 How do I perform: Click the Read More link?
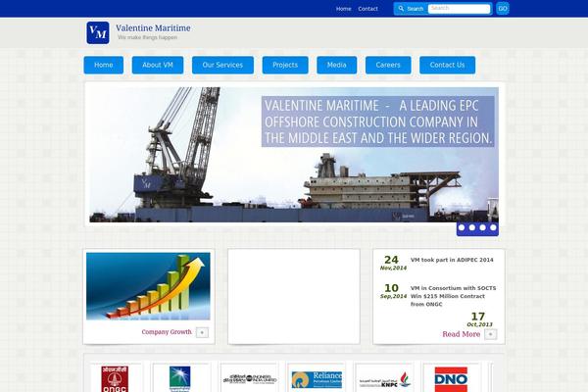pyautogui.click(x=462, y=334)
